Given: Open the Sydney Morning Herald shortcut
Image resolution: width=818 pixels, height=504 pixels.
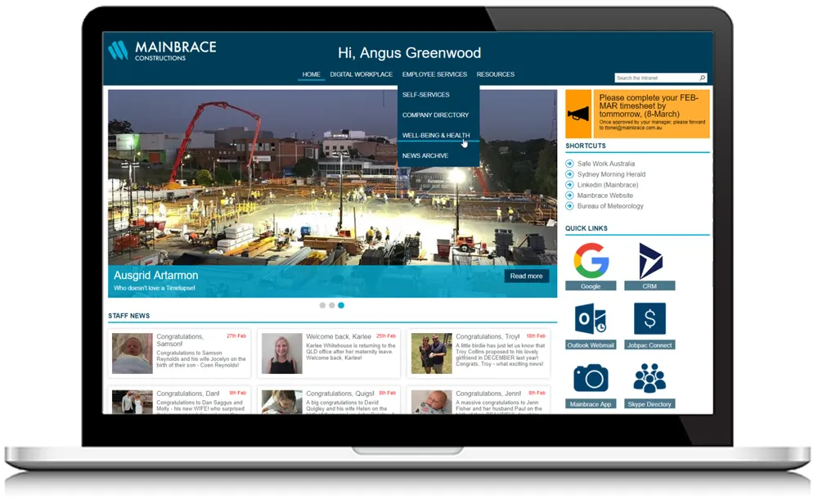Looking at the screenshot, I should coord(611,174).
